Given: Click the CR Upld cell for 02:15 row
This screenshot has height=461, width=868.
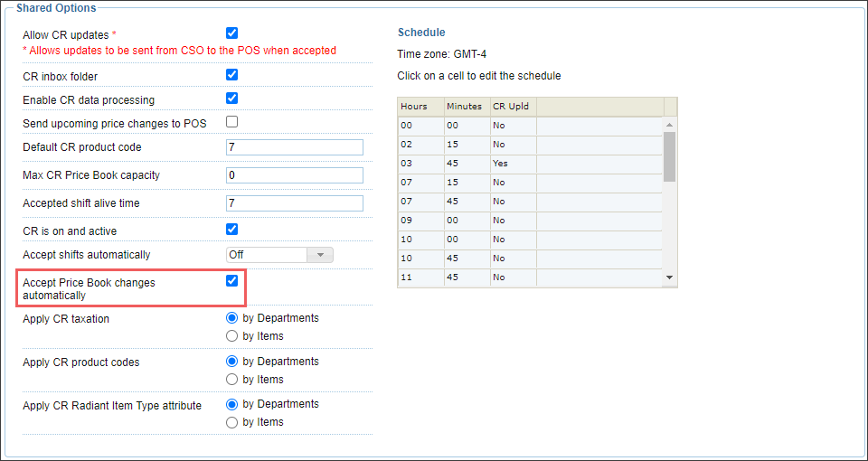Looking at the screenshot, I should tap(514, 145).
